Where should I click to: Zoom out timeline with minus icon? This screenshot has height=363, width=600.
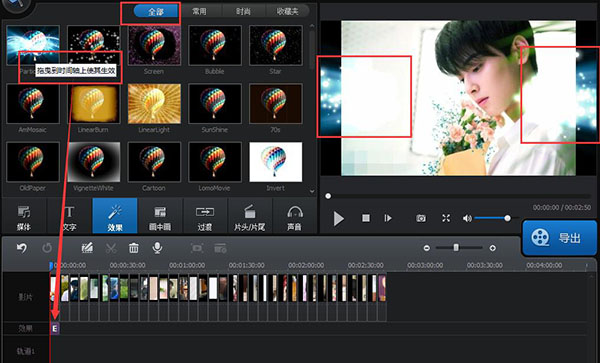pos(427,248)
